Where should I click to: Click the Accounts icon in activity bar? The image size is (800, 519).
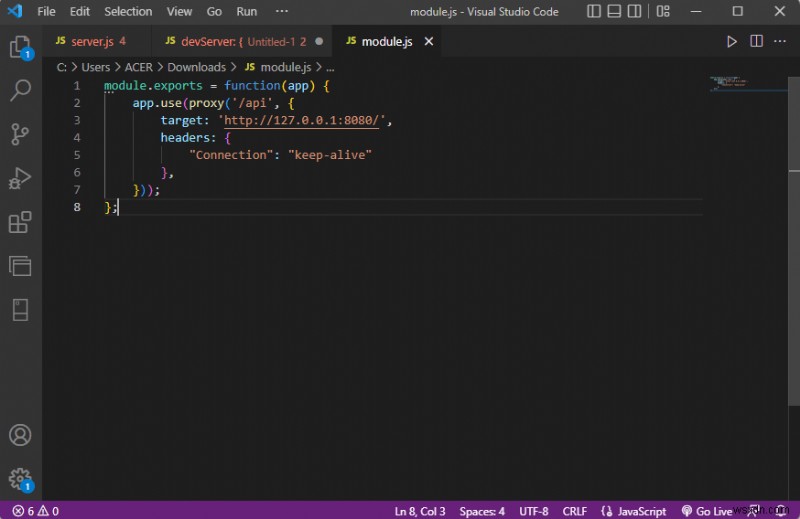[x=20, y=435]
